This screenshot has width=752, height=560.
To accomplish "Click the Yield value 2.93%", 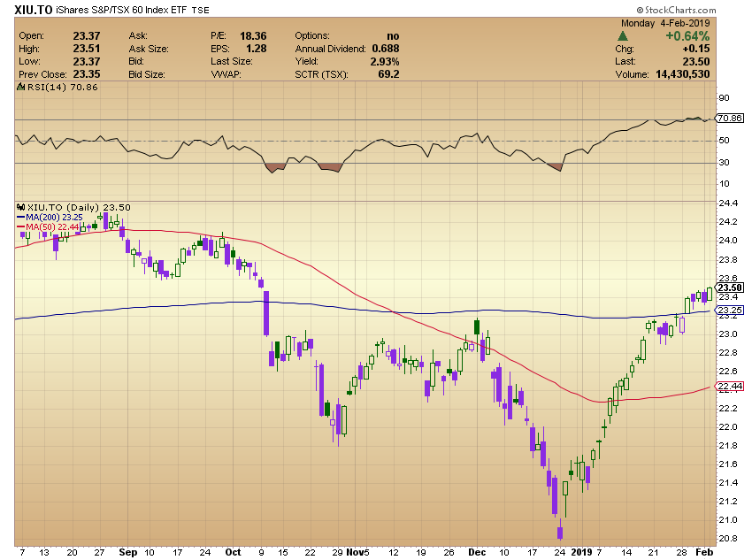I will (x=385, y=61).
